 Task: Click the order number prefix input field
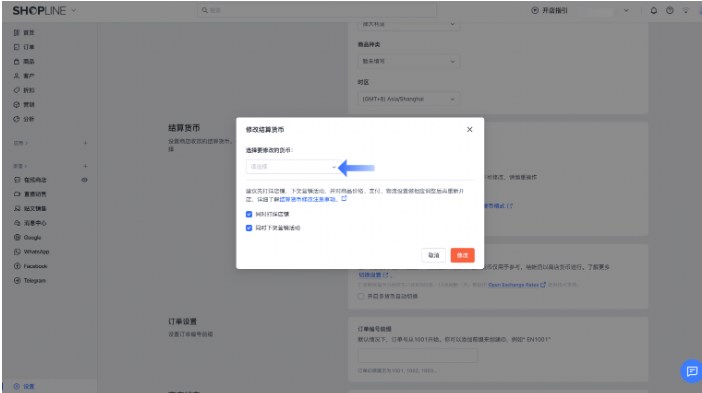pyautogui.click(x=417, y=356)
